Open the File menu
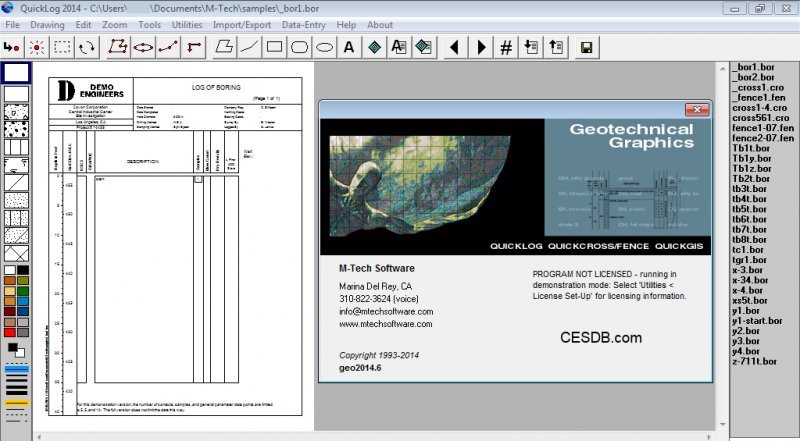 point(12,24)
